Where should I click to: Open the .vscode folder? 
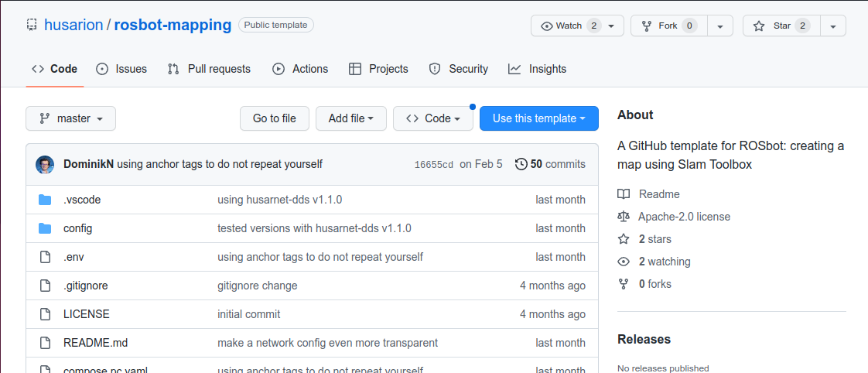click(x=82, y=200)
